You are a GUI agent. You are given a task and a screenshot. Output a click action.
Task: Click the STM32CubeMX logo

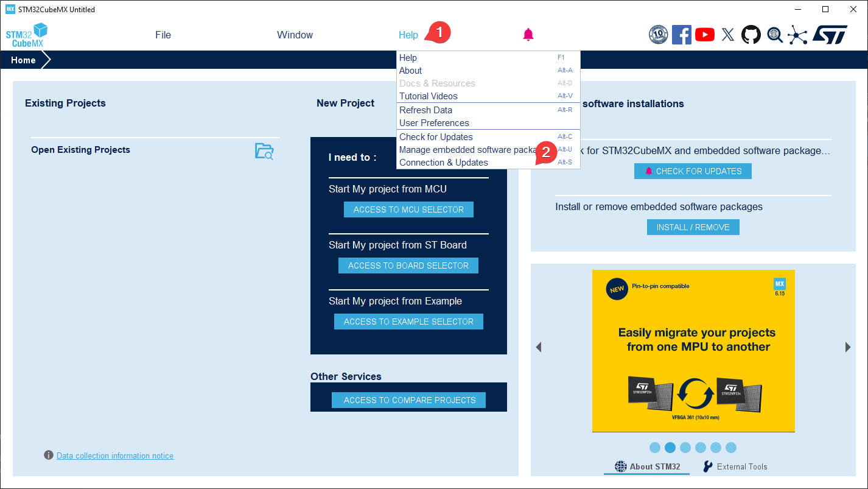(x=26, y=35)
